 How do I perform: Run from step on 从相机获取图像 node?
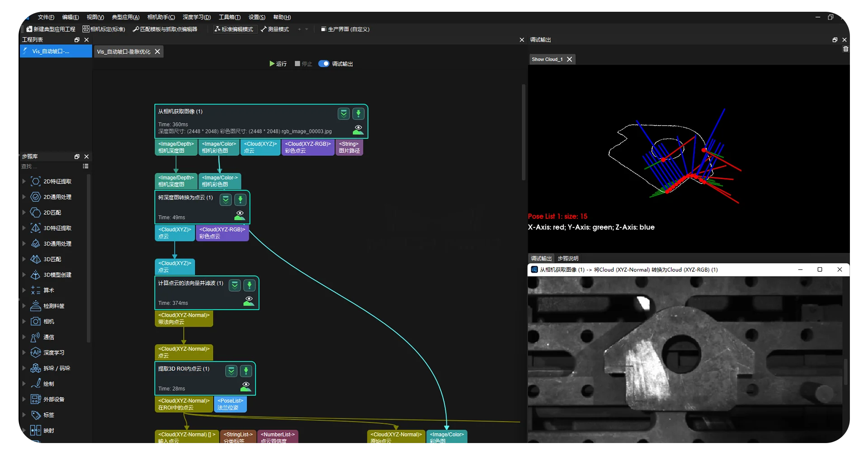tap(344, 113)
